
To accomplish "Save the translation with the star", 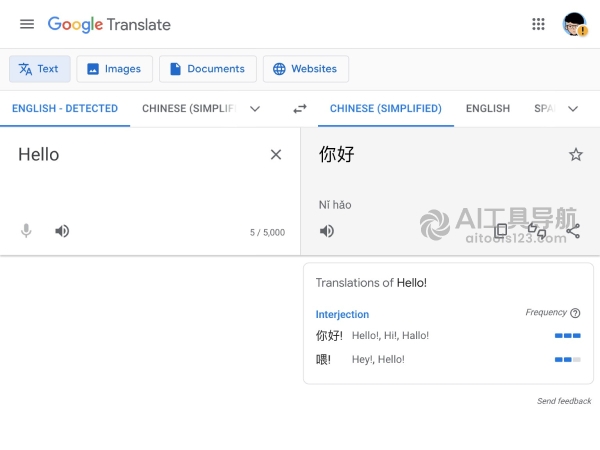I will click(x=576, y=155).
